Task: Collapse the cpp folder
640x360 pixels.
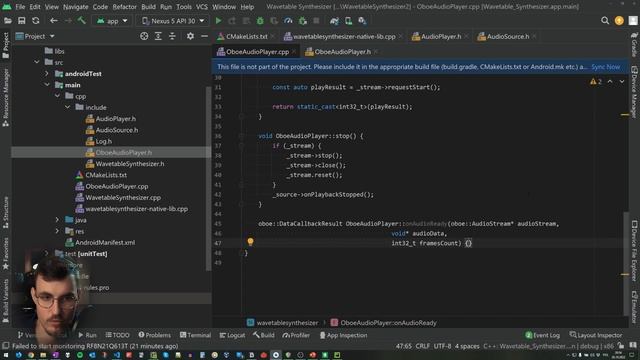Action: point(57,96)
